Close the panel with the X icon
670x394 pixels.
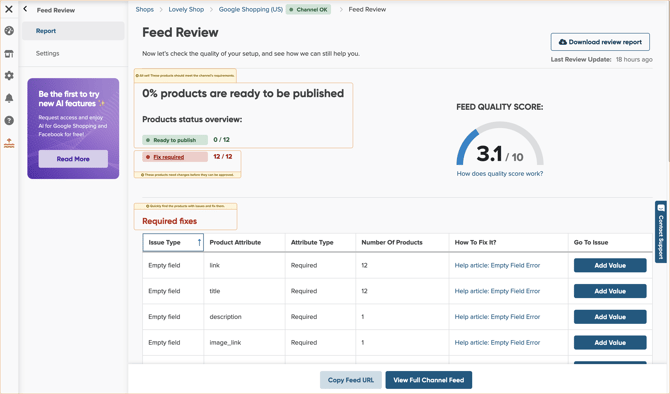click(9, 9)
